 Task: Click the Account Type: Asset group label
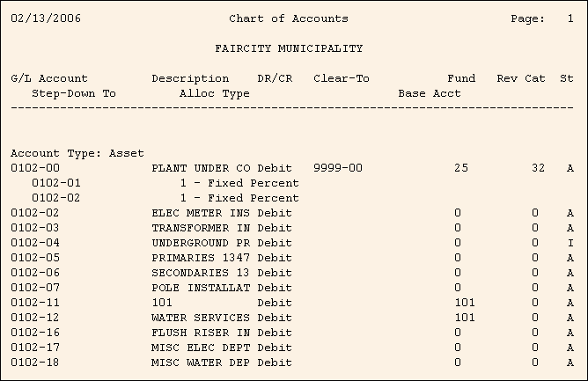[77, 153]
